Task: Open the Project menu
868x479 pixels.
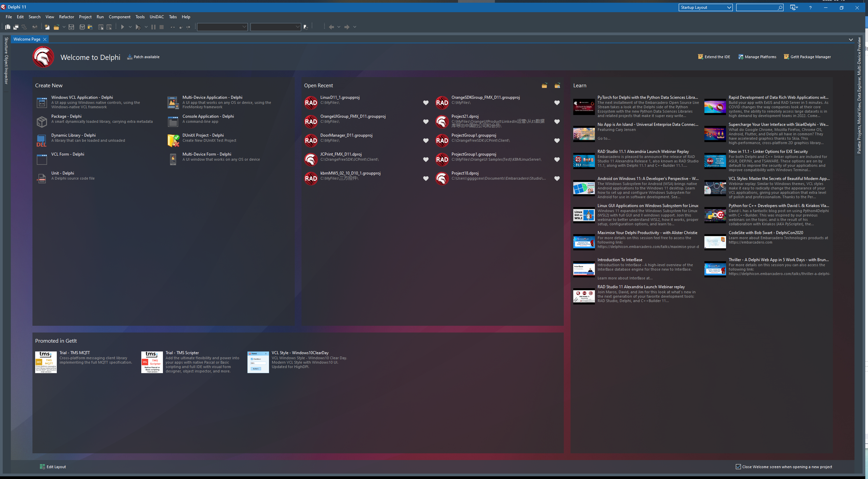Action: tap(85, 17)
